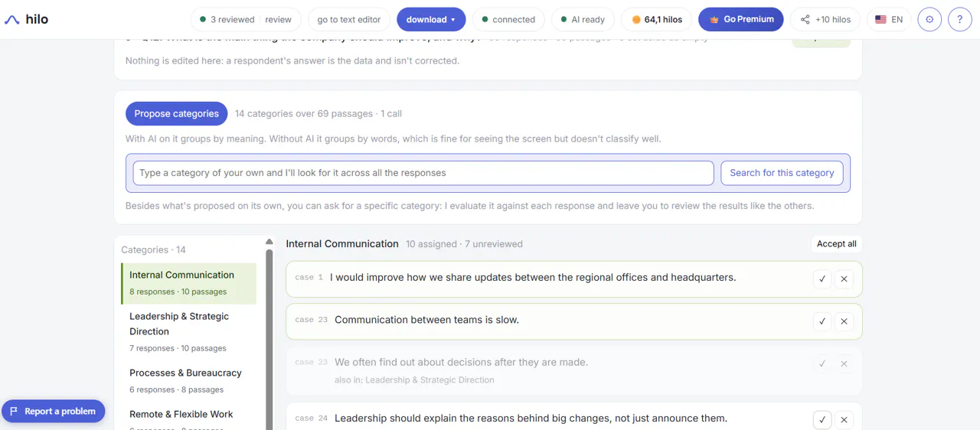980x430 pixels.
Task: Reject case 1 with its X icon
Action: pyautogui.click(x=844, y=279)
